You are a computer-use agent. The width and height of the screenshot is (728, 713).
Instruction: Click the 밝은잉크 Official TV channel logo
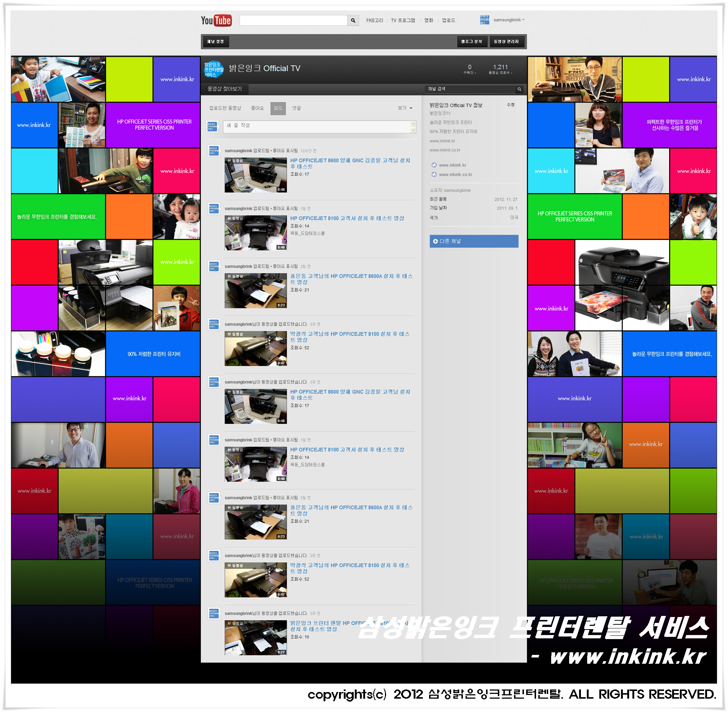(x=214, y=69)
